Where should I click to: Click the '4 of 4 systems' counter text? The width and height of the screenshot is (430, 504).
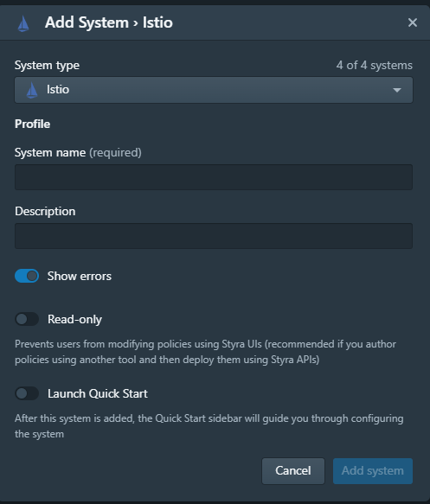(375, 65)
